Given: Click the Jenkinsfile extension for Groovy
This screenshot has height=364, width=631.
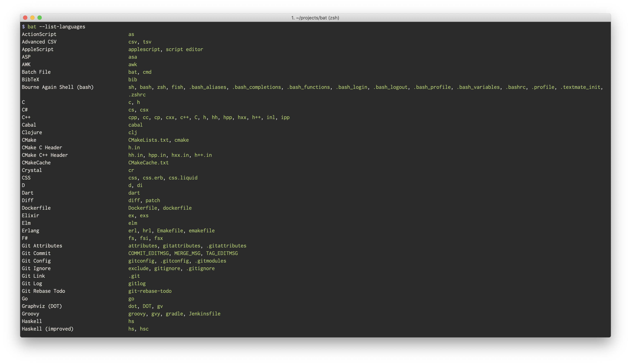Looking at the screenshot, I should click(x=204, y=313).
